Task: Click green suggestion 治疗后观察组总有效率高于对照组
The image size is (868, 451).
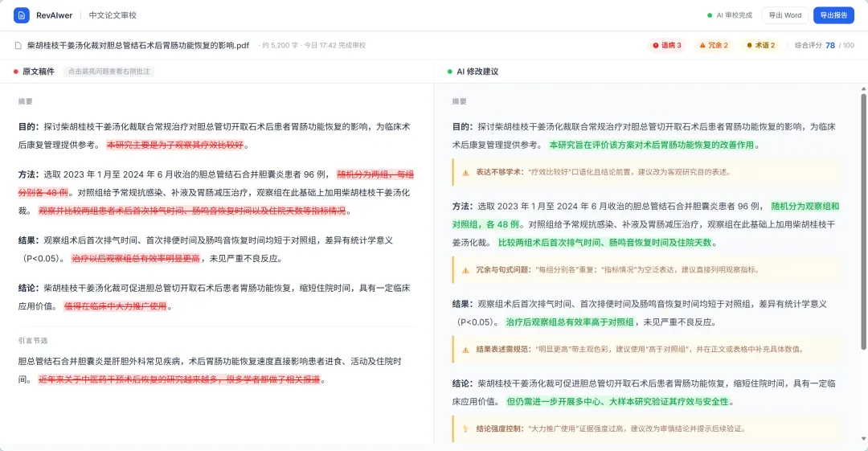Action: [x=570, y=322]
